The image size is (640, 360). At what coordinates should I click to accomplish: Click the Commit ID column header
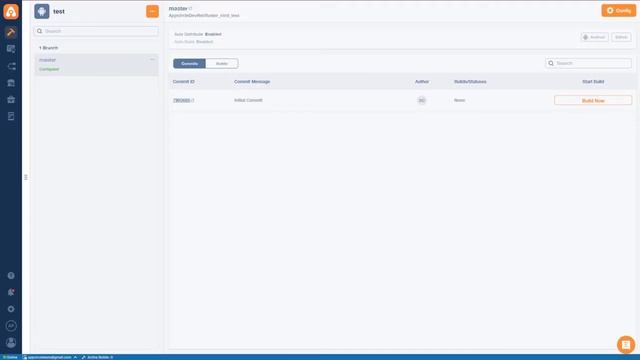pos(184,82)
